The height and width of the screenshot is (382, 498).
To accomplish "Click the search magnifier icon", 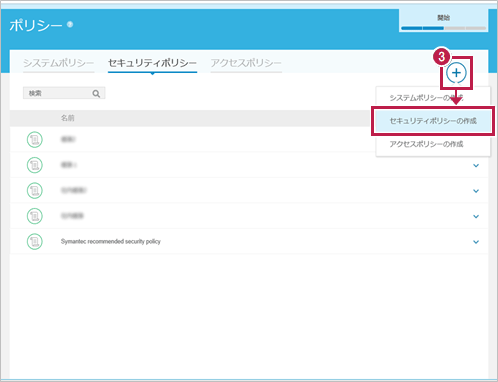I will [x=96, y=94].
